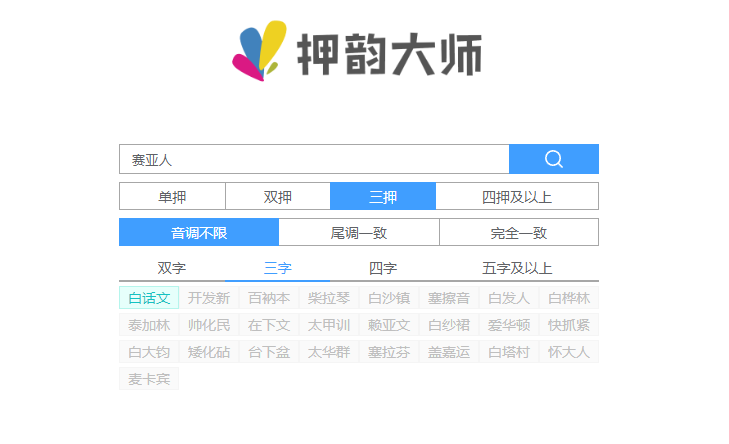
Task: Select the 四押及以上 rhyme option
Action: coord(517,196)
